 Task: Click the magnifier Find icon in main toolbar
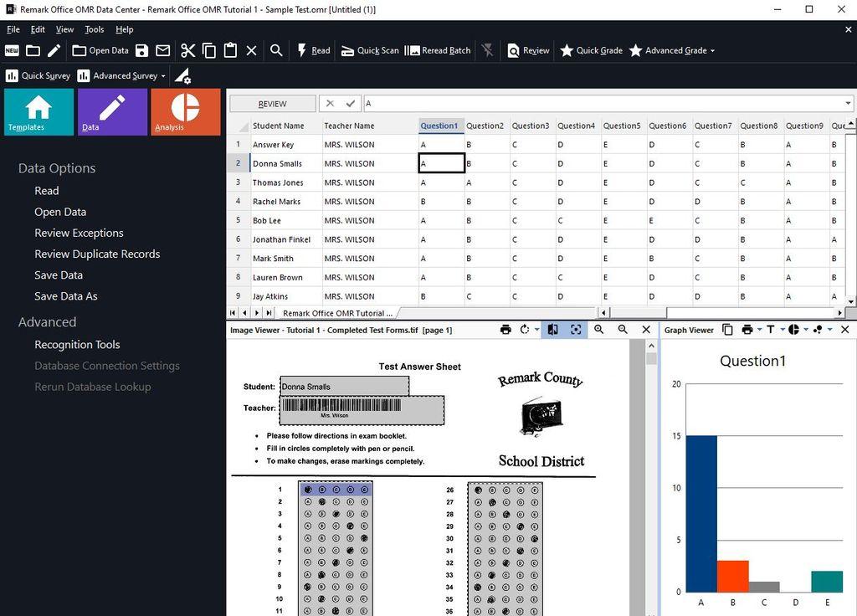coord(276,51)
